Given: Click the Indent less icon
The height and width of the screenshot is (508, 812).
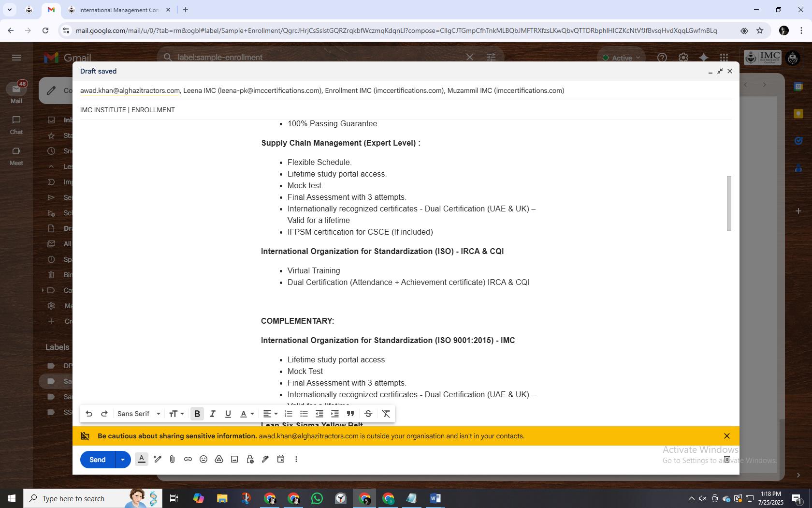Looking at the screenshot, I should 319,414.
